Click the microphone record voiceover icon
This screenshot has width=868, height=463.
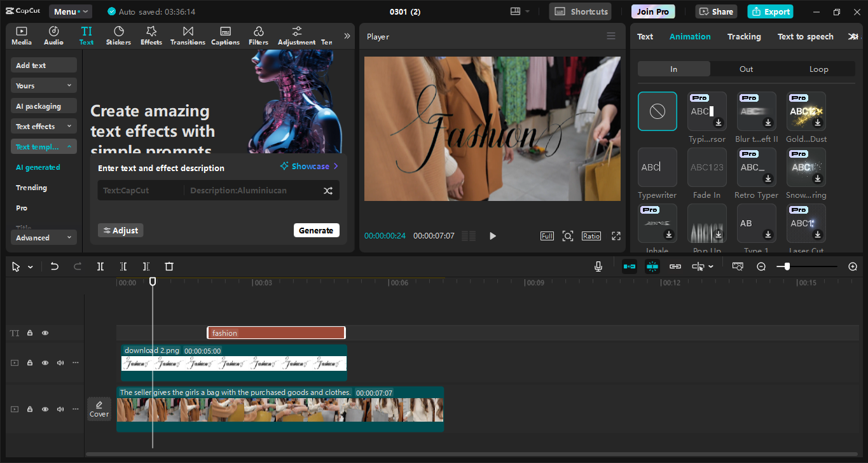(x=598, y=266)
